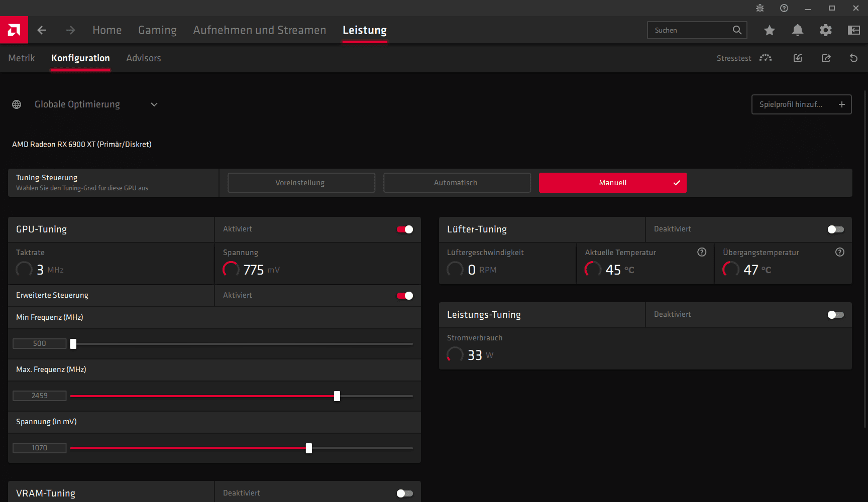The image size is (868, 502).
Task: Open the help question mark icon
Action: 784,8
